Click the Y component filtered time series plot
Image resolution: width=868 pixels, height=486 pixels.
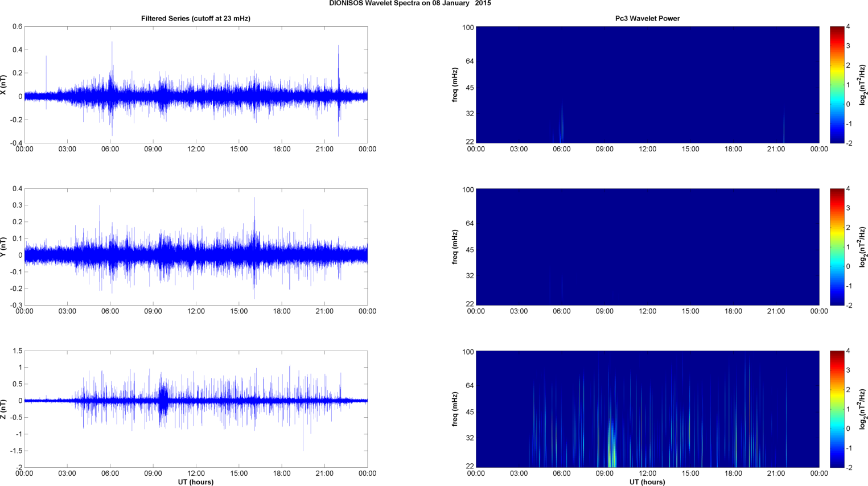196,247
